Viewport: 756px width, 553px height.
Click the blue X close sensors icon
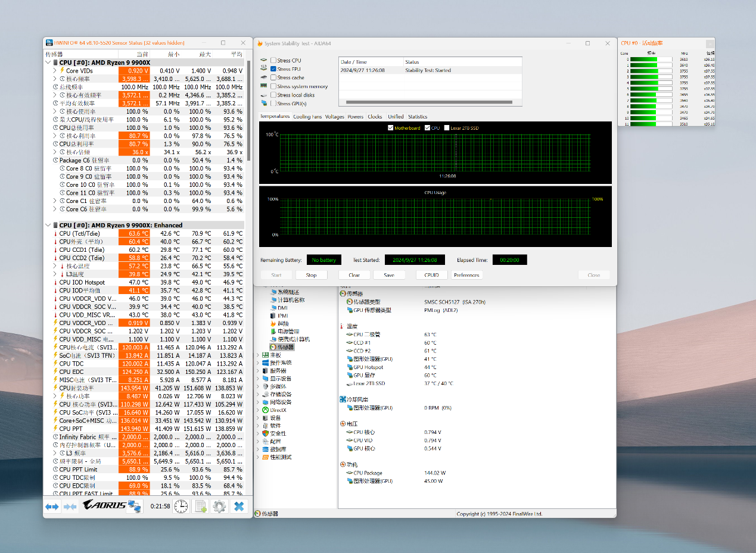pyautogui.click(x=239, y=506)
